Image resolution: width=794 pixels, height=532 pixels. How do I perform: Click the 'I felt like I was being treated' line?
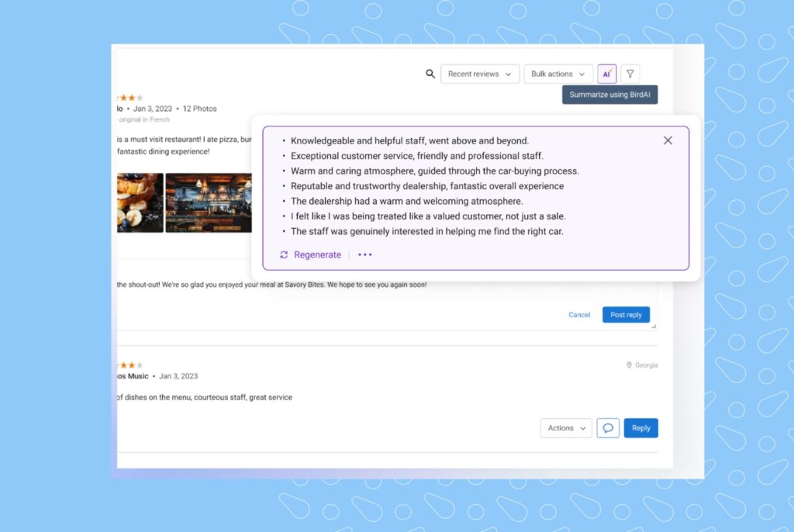tap(428, 216)
